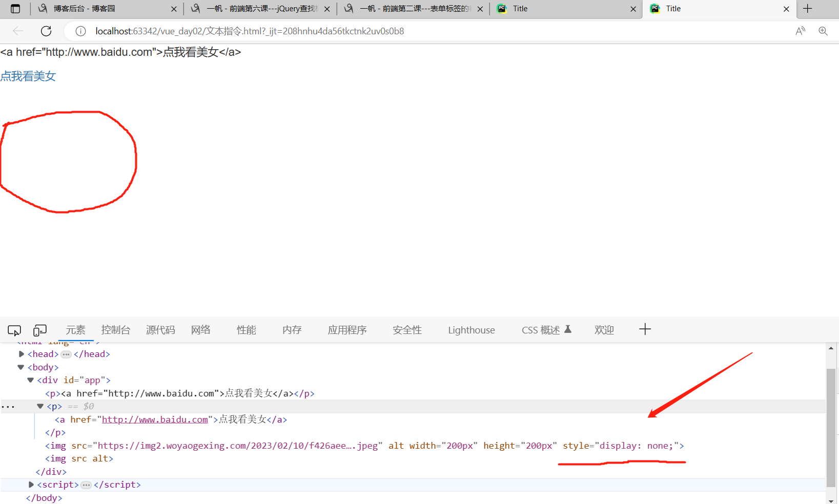Open the zoom magnifier icon

tap(823, 31)
